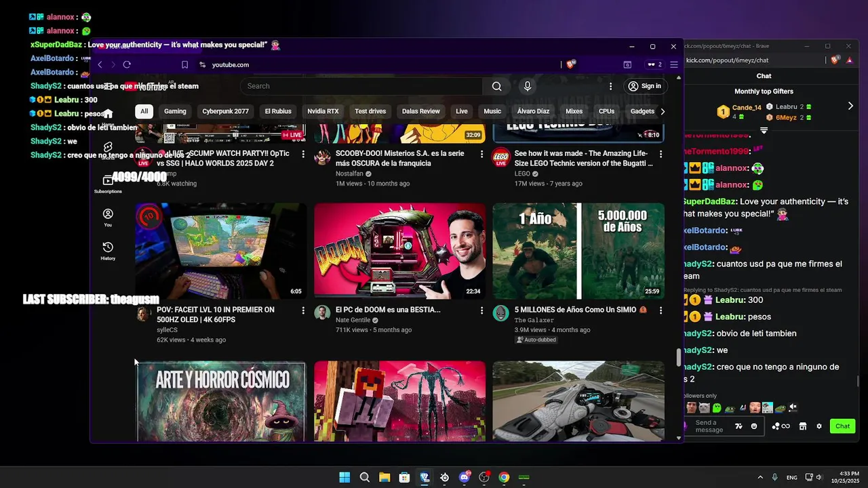Collapse the top gifters panel handle
Image resolution: width=868 pixels, height=488 pixels.
point(764,129)
